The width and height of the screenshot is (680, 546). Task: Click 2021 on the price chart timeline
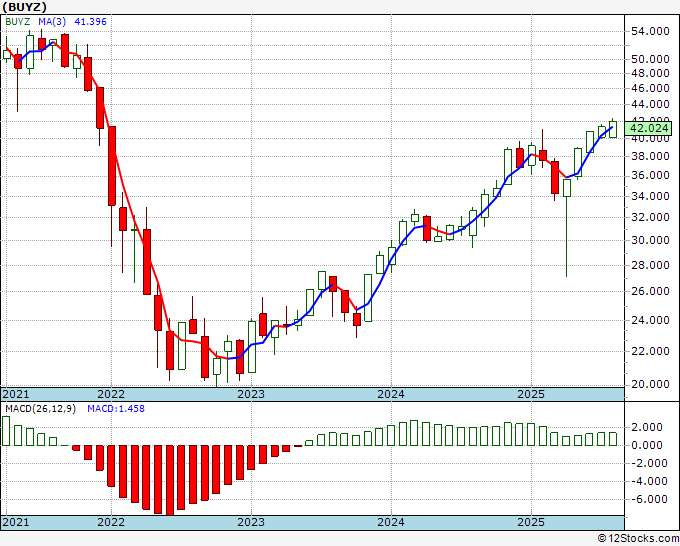[x=16, y=394]
